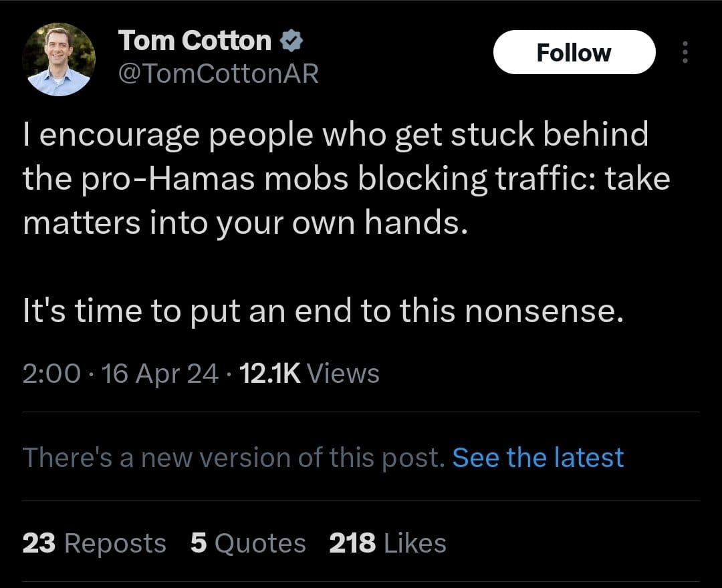This screenshot has height=588, width=722.
Task: Open Tom Cotton's profile picture
Action: [x=59, y=60]
